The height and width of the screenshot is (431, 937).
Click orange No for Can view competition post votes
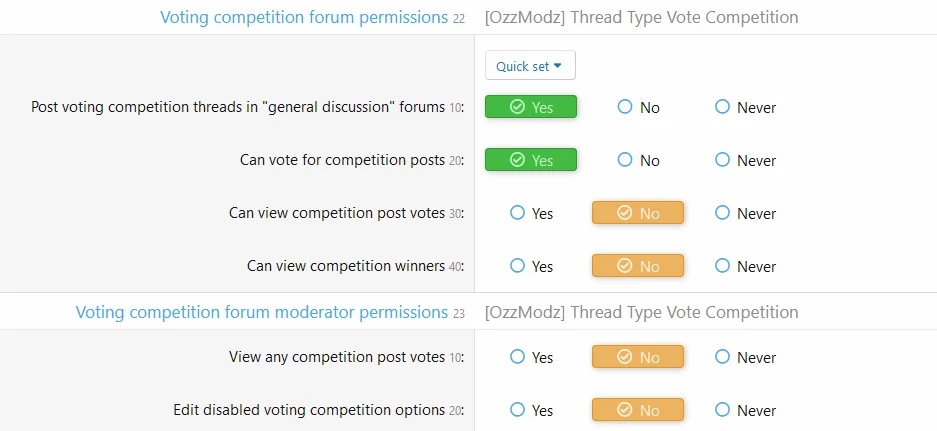[x=638, y=213]
